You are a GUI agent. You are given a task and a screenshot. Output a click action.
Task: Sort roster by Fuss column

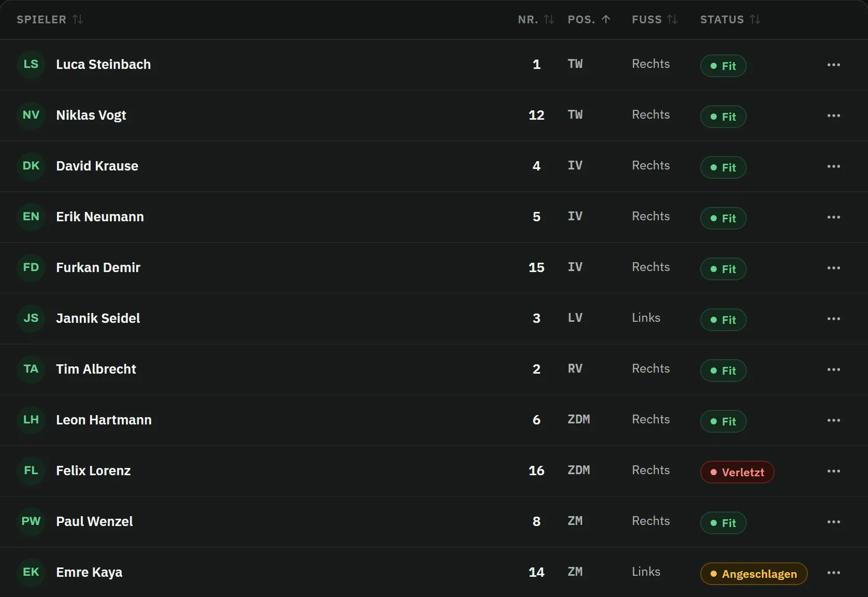pos(655,20)
